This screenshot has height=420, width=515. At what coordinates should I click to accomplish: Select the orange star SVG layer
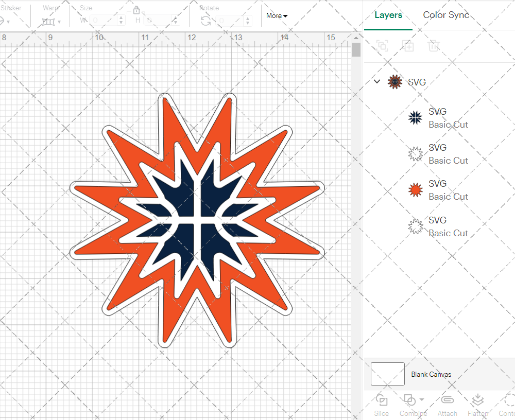tap(438, 190)
